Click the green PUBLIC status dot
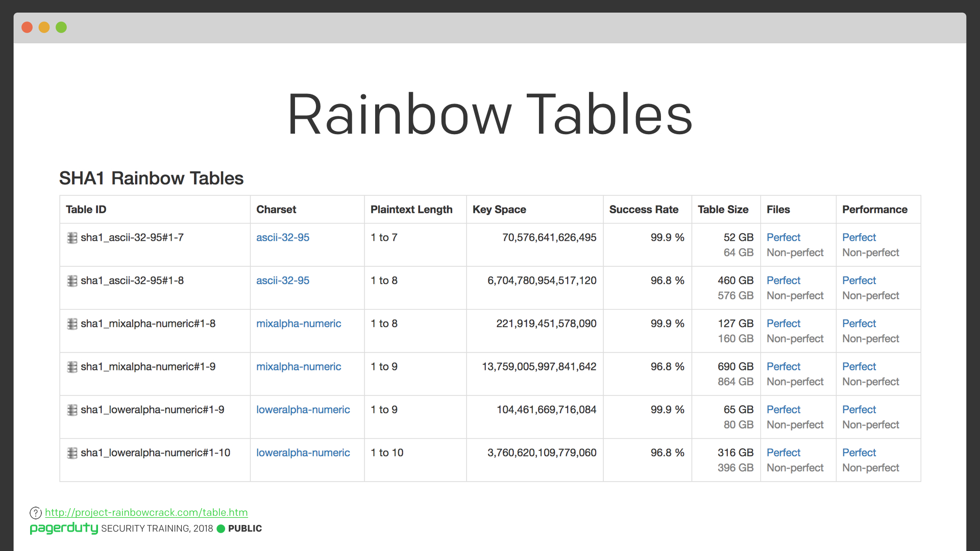Screen dimensions: 980x551 point(221,529)
